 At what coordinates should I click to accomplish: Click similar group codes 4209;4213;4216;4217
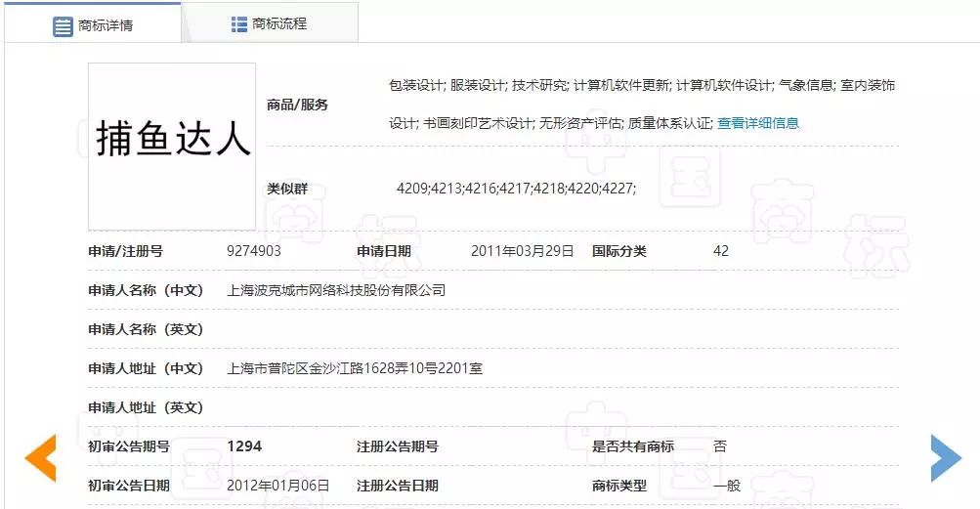pos(465,189)
